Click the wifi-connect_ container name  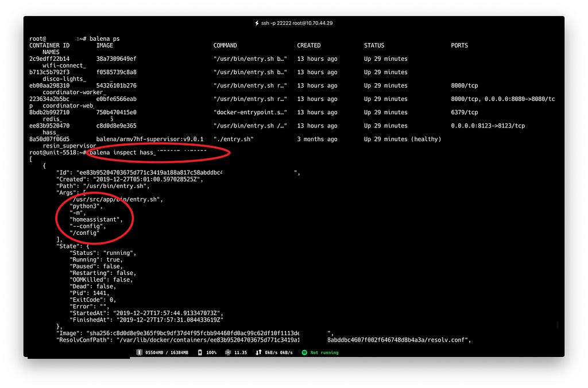[64, 65]
